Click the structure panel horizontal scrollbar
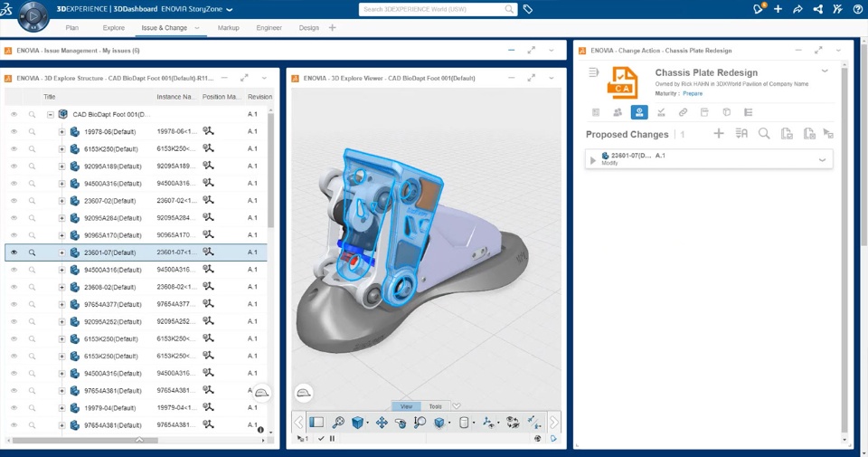 (85, 441)
